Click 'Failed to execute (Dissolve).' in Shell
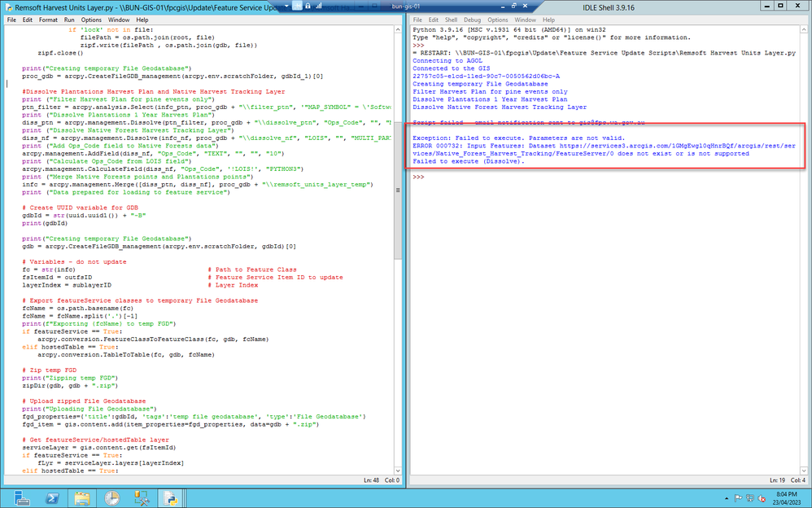This screenshot has width=812, height=508. point(468,162)
